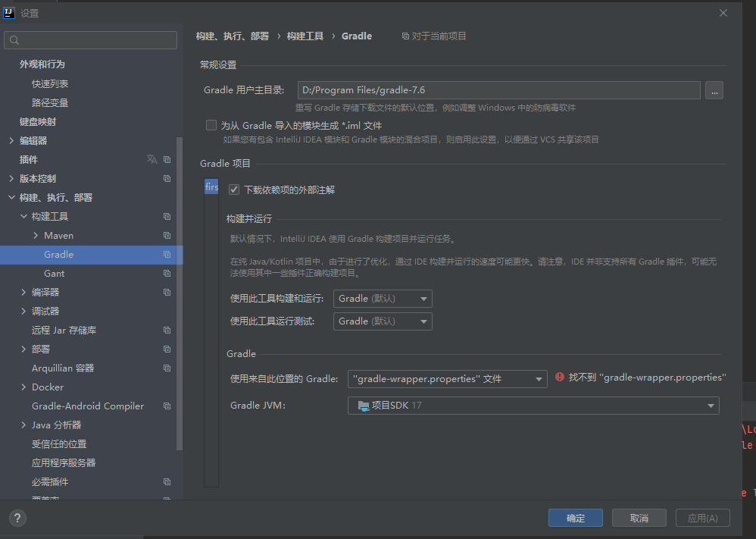Screen dimensions: 756x539
Task: Collapse the 构建工具 tree node
Action: [23, 217]
